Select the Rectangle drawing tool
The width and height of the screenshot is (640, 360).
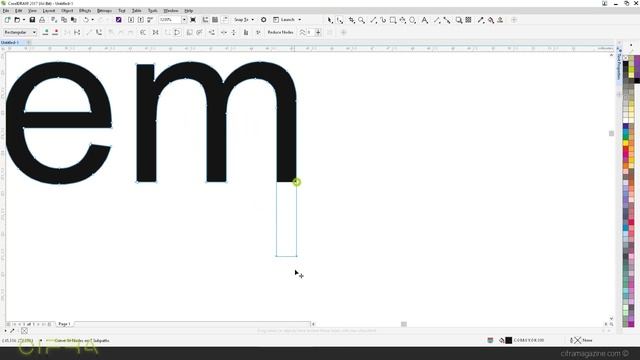(393, 20)
